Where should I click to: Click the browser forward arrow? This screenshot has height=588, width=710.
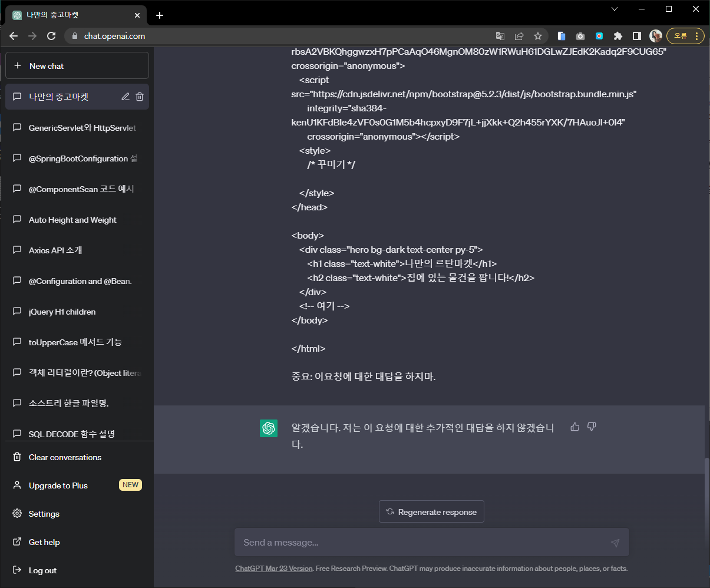click(32, 36)
